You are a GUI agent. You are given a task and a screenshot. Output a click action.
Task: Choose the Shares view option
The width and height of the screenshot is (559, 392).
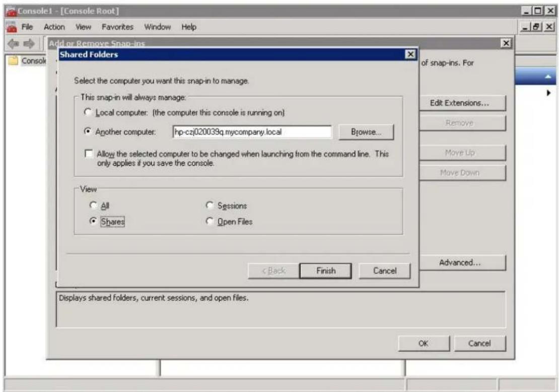pyautogui.click(x=93, y=221)
